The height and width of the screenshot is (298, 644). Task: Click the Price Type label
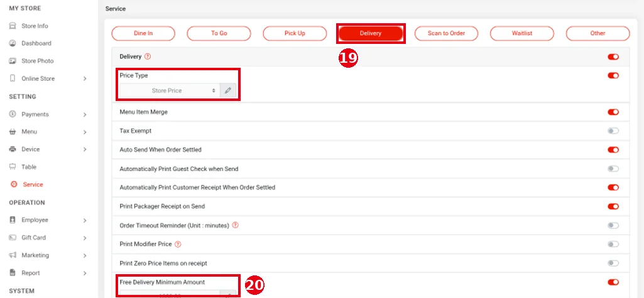click(134, 75)
